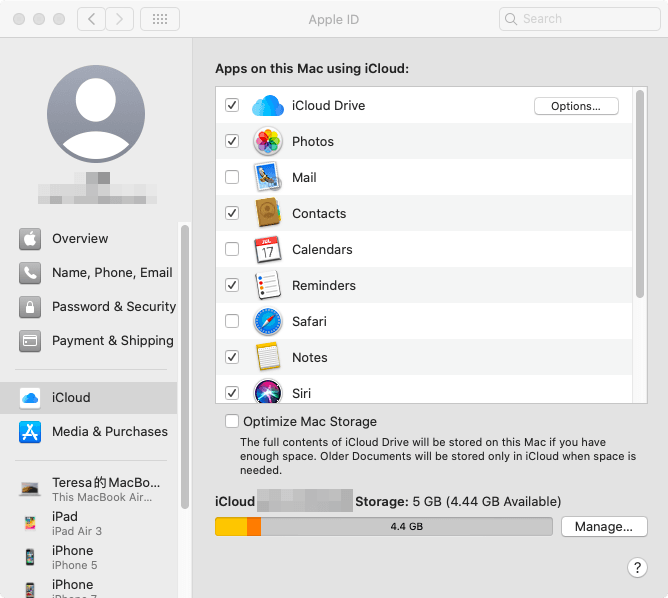The height and width of the screenshot is (598, 668).
Task: Click the Mail stamp icon
Action: tap(268, 178)
